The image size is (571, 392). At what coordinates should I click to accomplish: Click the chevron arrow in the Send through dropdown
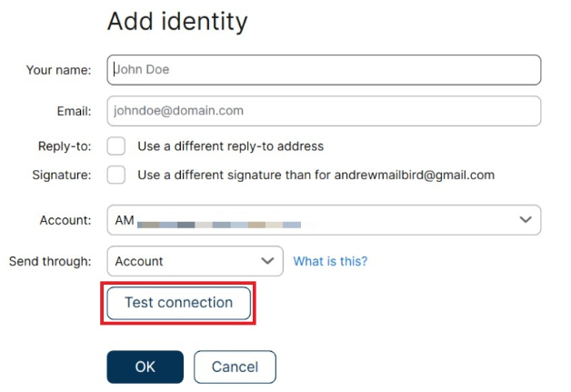(267, 261)
